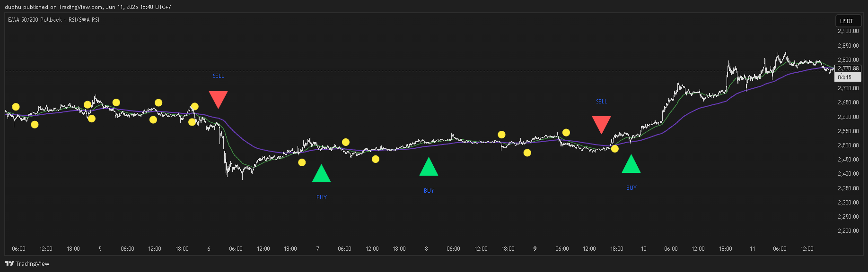868x272 pixels.
Task: Click the current price label 2,770.88
Action: tap(848, 68)
